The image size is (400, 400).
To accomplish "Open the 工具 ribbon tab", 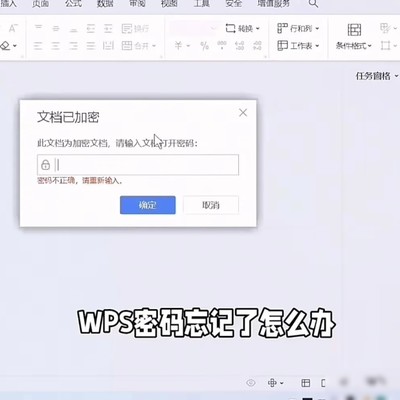I will [202, 4].
